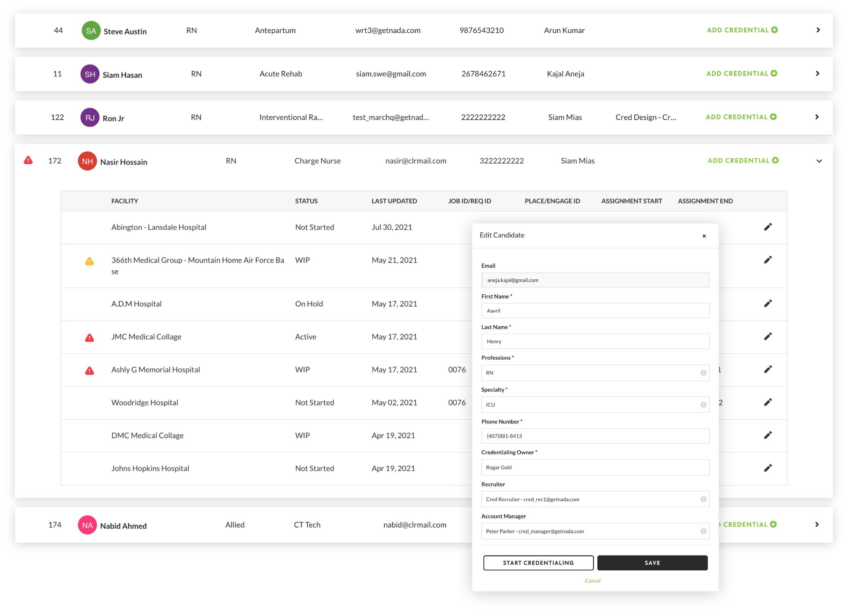Clear the Recruiter field with x icon
The height and width of the screenshot is (616, 848).
tap(703, 499)
